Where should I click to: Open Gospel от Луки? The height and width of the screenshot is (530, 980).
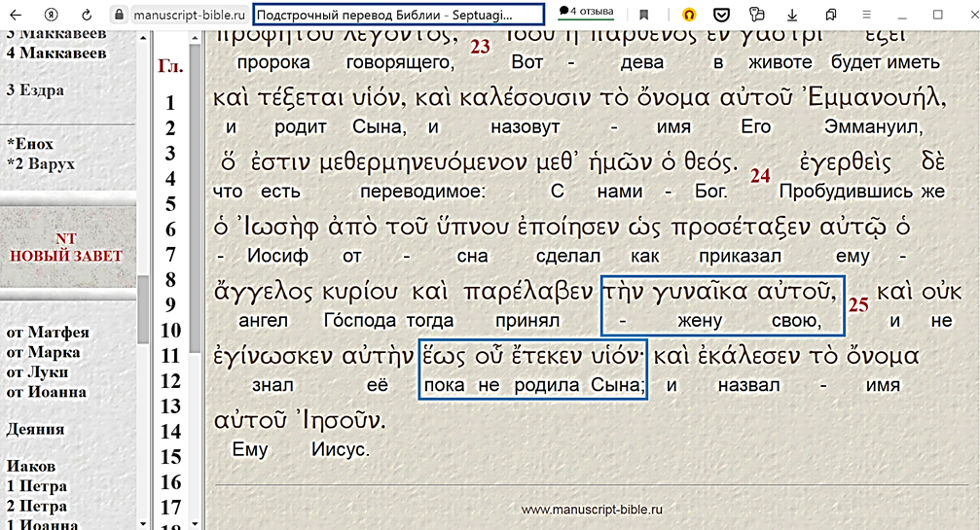click(x=38, y=372)
